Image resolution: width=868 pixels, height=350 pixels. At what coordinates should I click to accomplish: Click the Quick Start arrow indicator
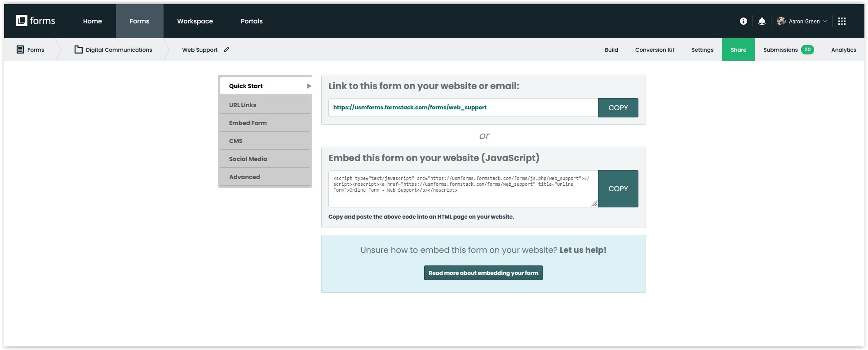click(309, 86)
